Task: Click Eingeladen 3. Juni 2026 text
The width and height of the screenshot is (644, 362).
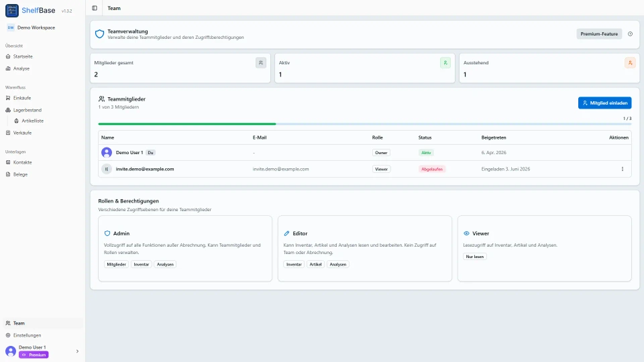Action: [x=506, y=169]
